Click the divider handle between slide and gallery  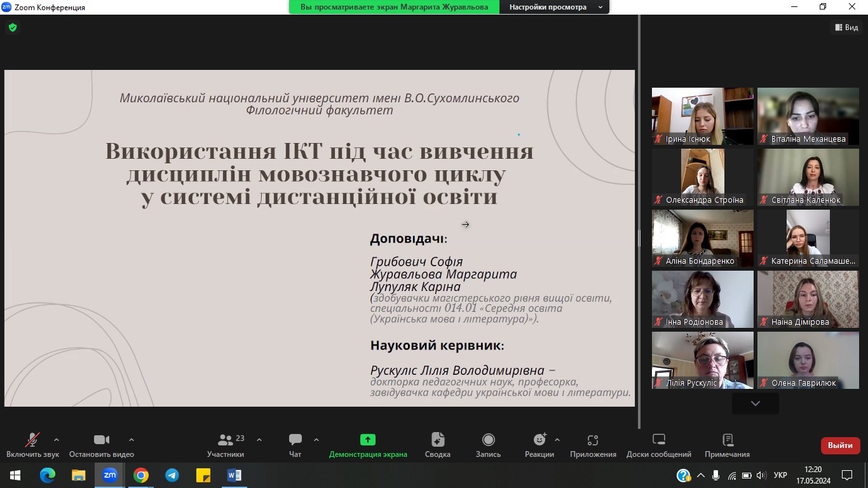coord(639,238)
